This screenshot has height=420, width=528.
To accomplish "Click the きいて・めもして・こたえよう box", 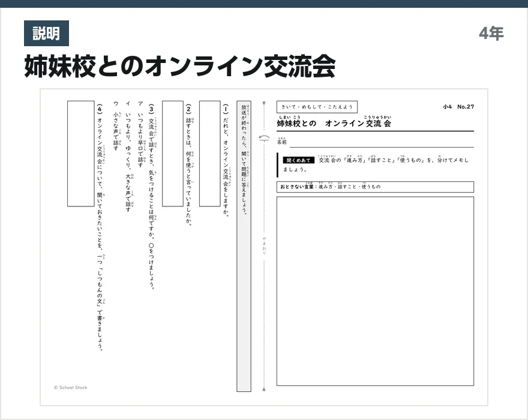I will (317, 107).
